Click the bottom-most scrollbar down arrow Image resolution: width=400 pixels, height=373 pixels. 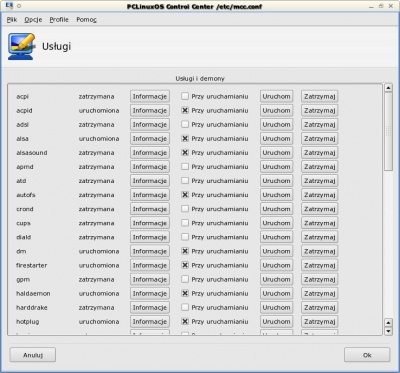tap(388, 331)
